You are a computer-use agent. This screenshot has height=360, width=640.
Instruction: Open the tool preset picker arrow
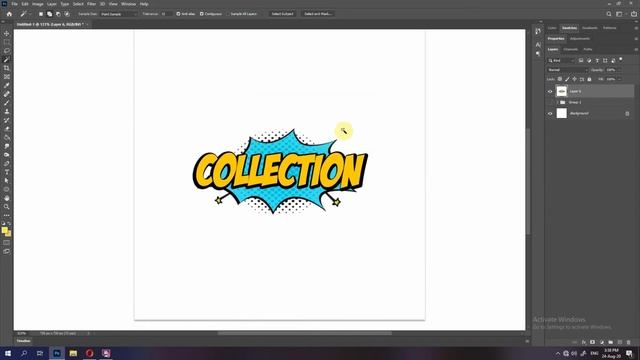click(x=29, y=14)
